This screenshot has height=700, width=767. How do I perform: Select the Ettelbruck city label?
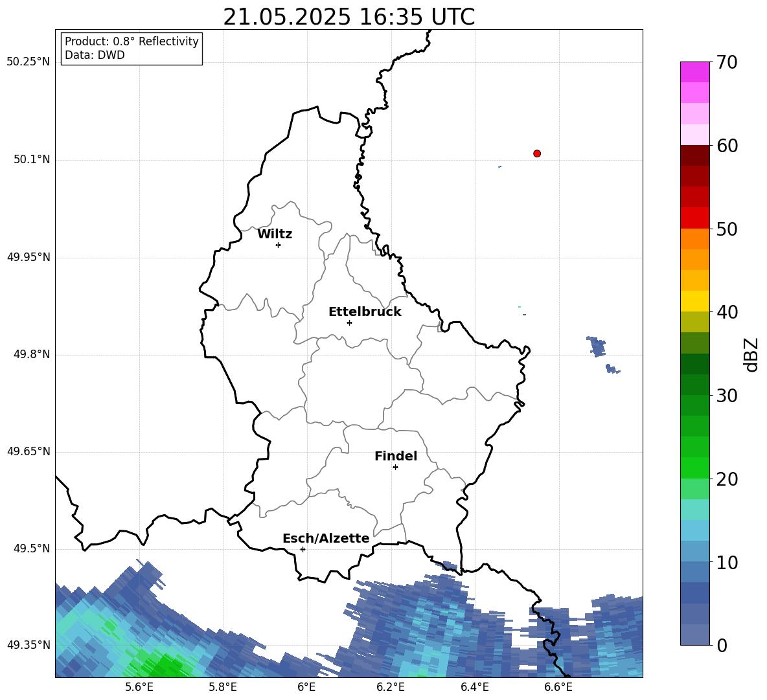(365, 312)
